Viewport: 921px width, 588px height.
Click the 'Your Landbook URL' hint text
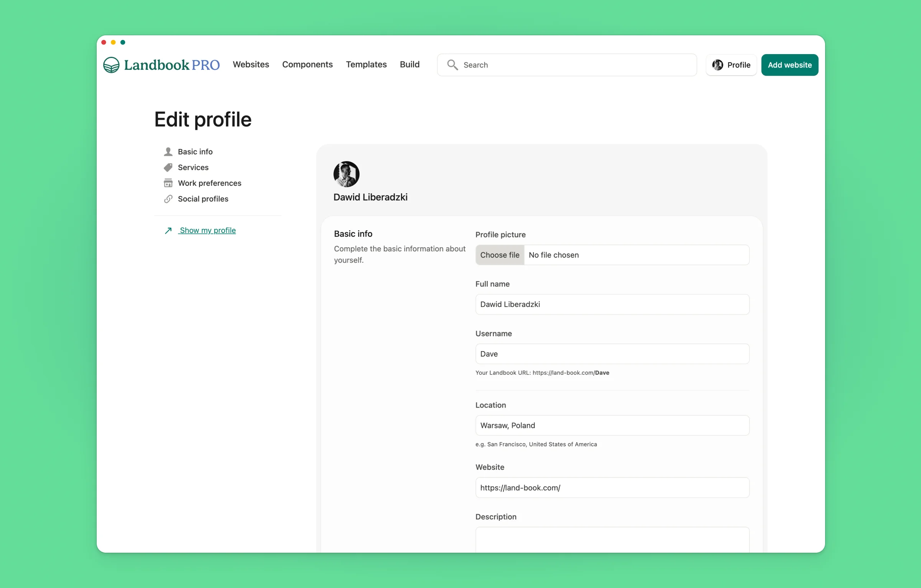tap(542, 373)
